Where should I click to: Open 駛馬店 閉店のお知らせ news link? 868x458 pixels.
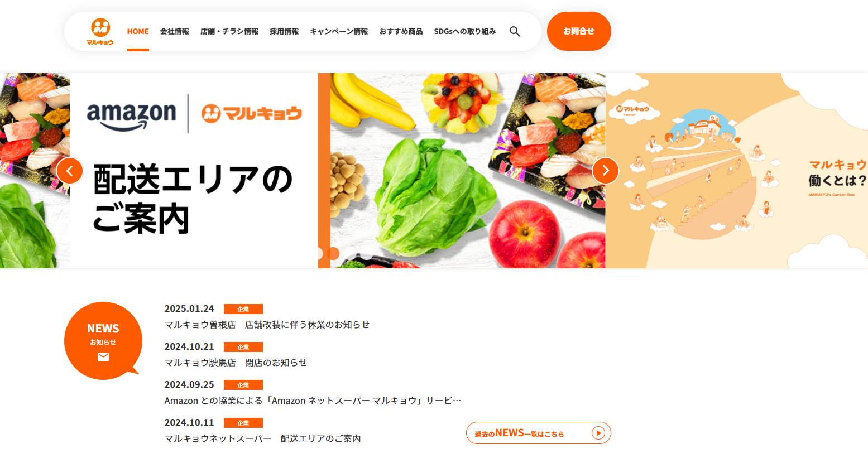coord(236,363)
